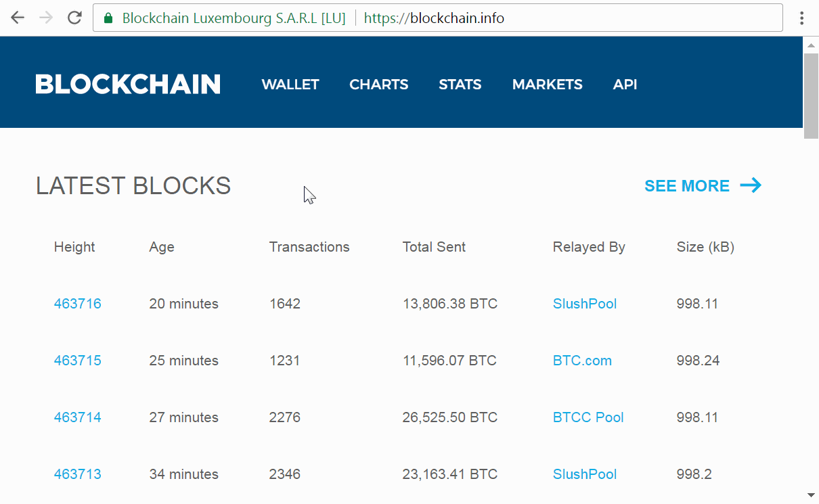The height and width of the screenshot is (504, 819).
Task: Click the BTC.com relay link
Action: pos(582,361)
